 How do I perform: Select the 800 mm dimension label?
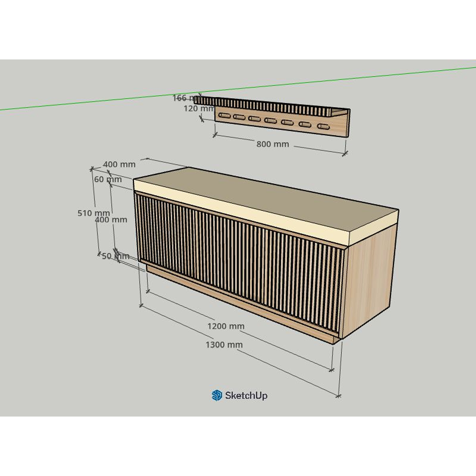[273, 144]
